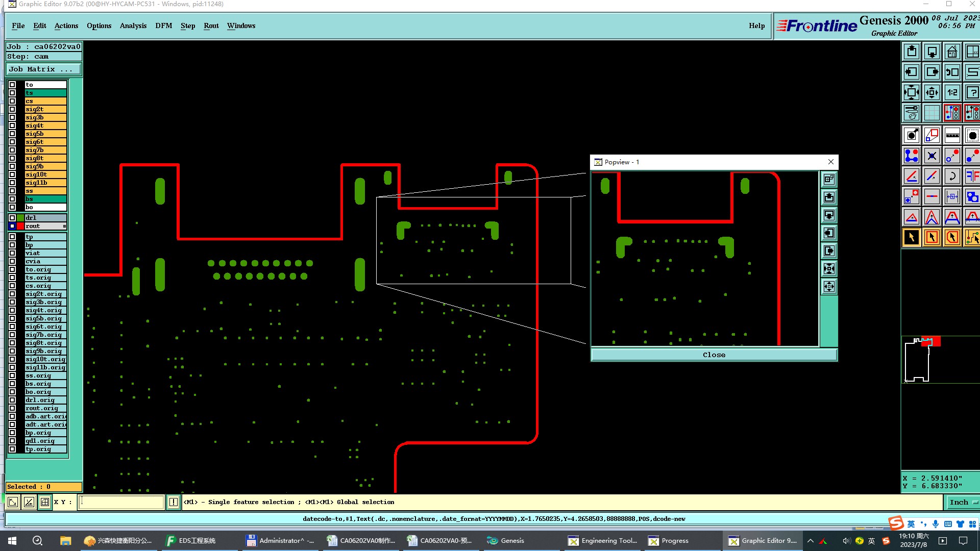Screen dimensions: 980x551
Task: Click the Popview top toolbar icon
Action: click(829, 179)
